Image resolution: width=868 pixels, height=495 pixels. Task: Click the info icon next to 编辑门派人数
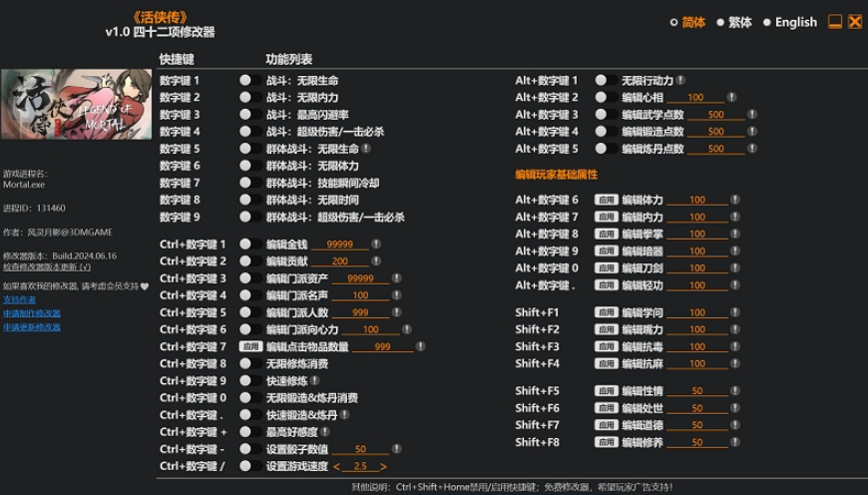tap(396, 312)
